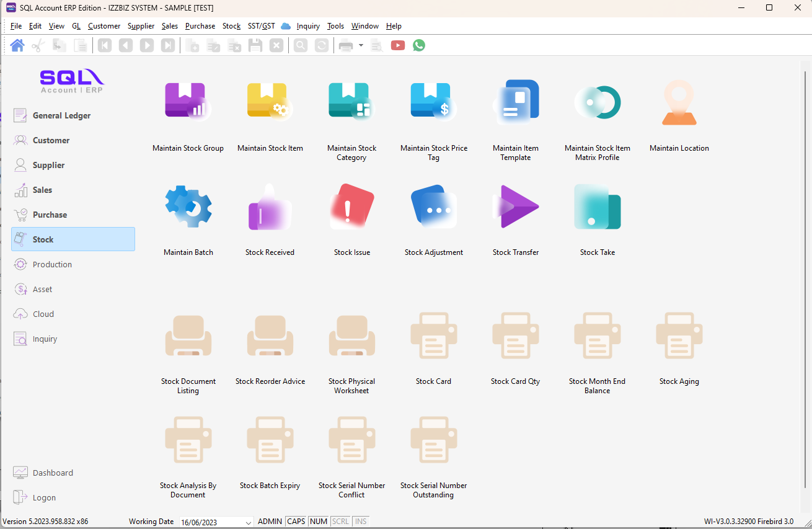This screenshot has height=529, width=812.
Task: Open Stock Issue
Action: coord(352,207)
